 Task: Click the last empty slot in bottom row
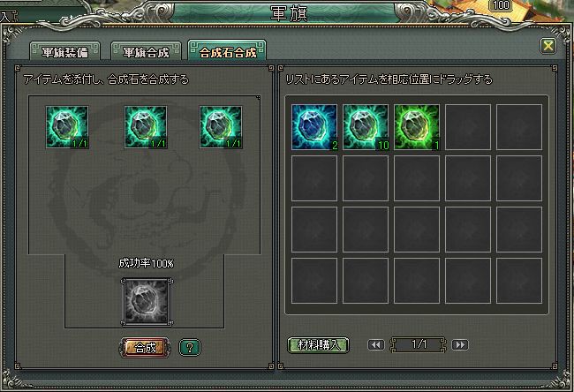(519, 281)
